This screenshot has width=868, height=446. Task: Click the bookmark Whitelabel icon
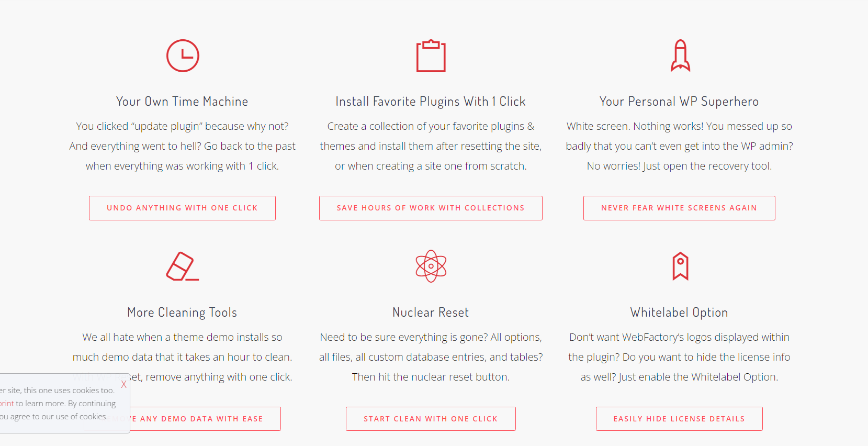click(x=680, y=266)
